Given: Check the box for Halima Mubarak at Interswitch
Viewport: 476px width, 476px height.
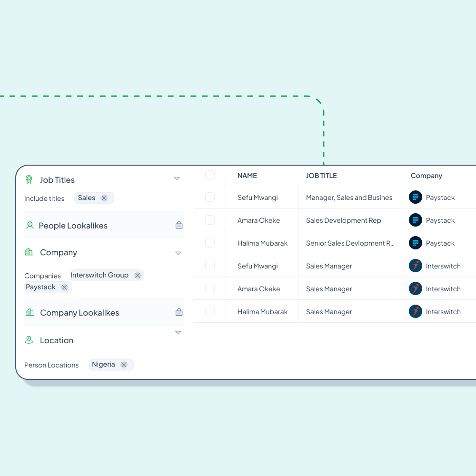Looking at the screenshot, I should pos(210,311).
